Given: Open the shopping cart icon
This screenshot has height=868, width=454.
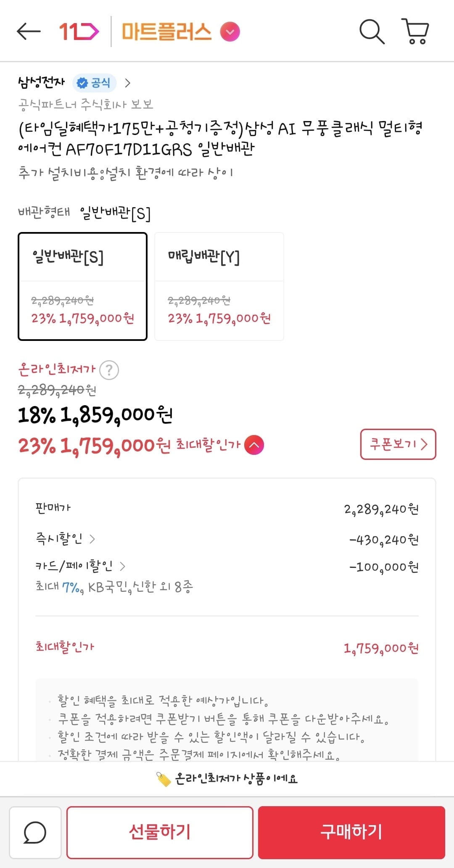Looking at the screenshot, I should 415,32.
